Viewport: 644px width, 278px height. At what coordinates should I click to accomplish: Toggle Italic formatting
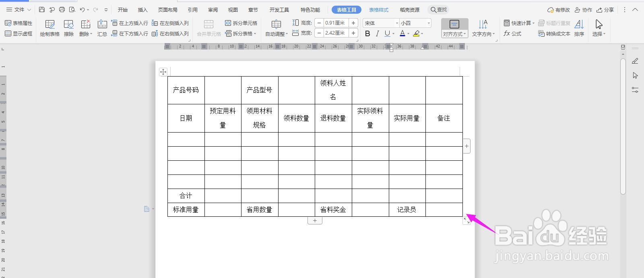377,34
